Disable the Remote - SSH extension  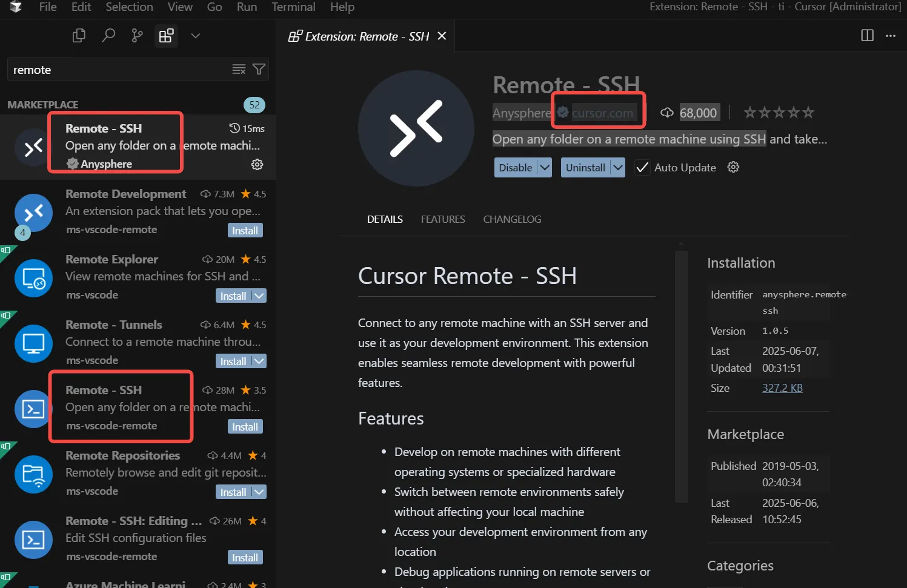coord(516,168)
